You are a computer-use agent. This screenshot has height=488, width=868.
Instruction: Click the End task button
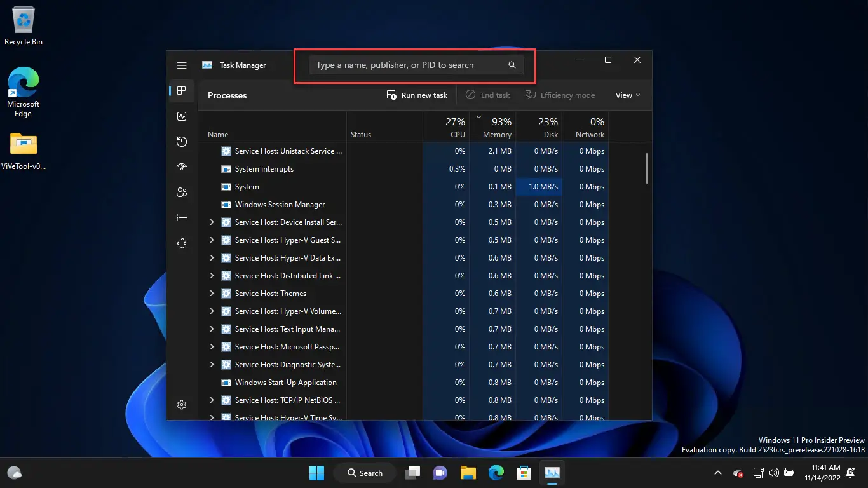pos(487,95)
